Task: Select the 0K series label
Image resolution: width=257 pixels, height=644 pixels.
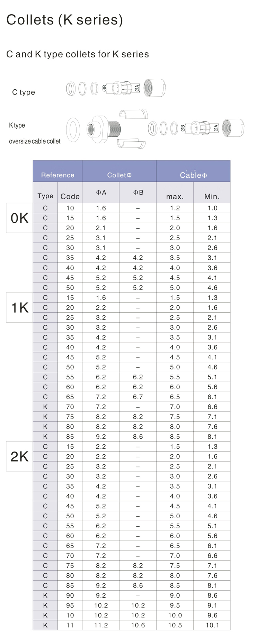Action: pyautogui.click(x=20, y=218)
